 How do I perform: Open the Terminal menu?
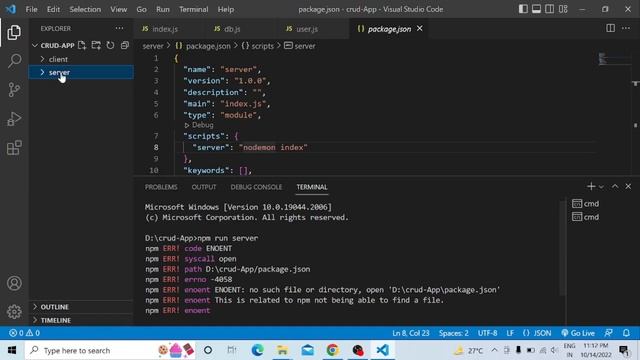click(193, 9)
